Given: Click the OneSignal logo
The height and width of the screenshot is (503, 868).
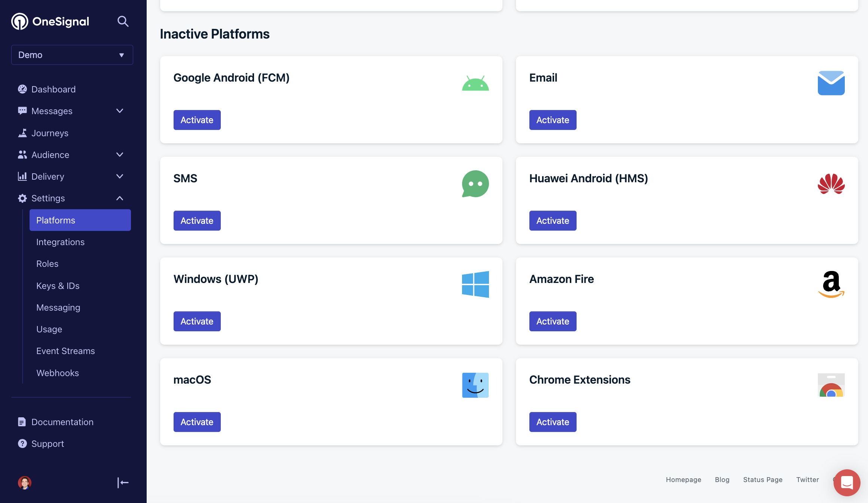Looking at the screenshot, I should click(50, 21).
